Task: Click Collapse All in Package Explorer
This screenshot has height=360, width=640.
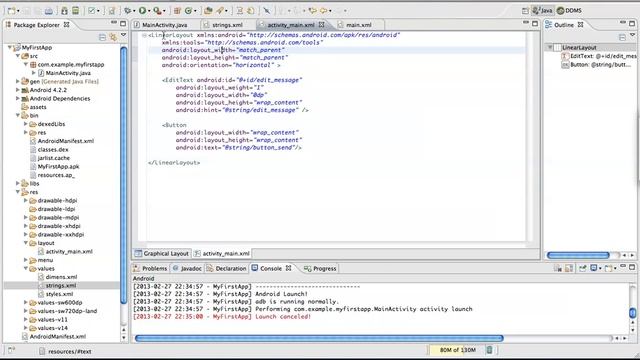Action: tap(102, 37)
